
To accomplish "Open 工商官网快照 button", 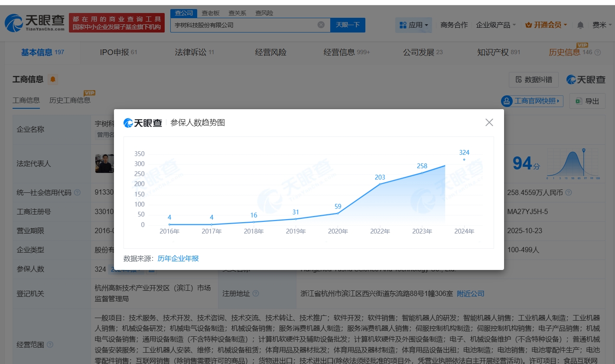I will (x=532, y=101).
